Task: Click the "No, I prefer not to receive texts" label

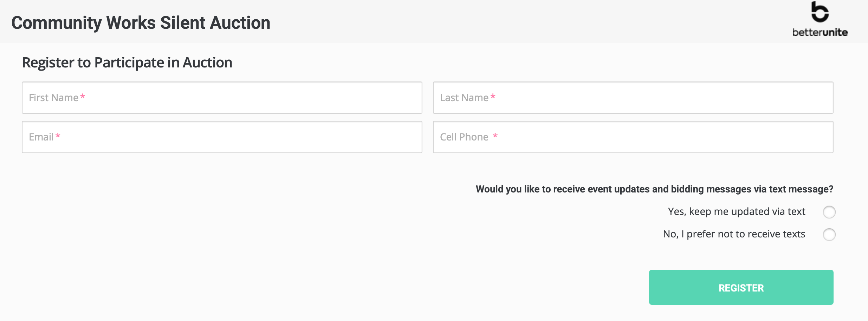Action: pos(734,234)
